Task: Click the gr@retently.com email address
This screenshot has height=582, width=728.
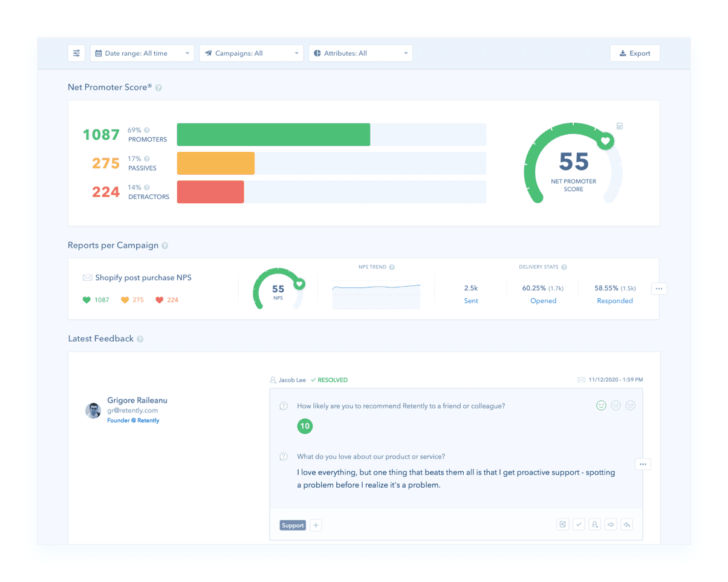Action: [x=132, y=410]
